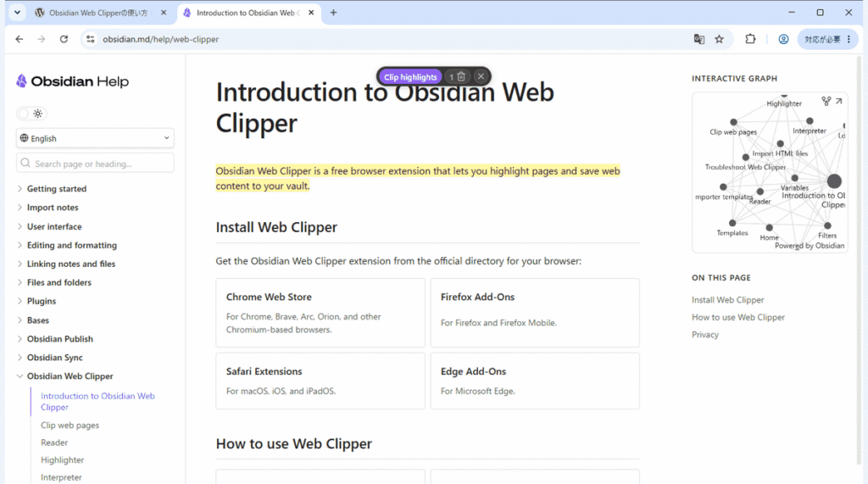Jump to How to use Web Clipper link
868x484 pixels.
(738, 317)
